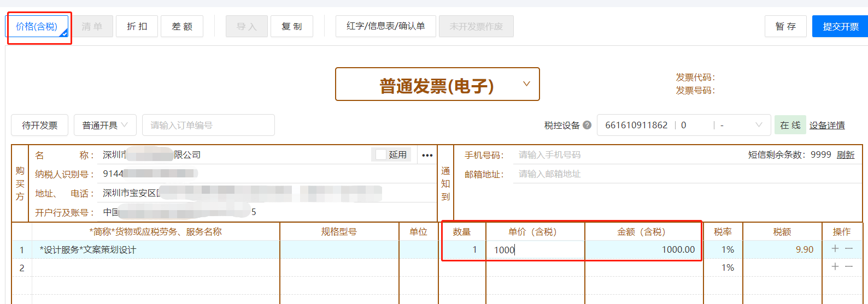Click the 短信剩余条数: 9999 text

click(x=789, y=155)
